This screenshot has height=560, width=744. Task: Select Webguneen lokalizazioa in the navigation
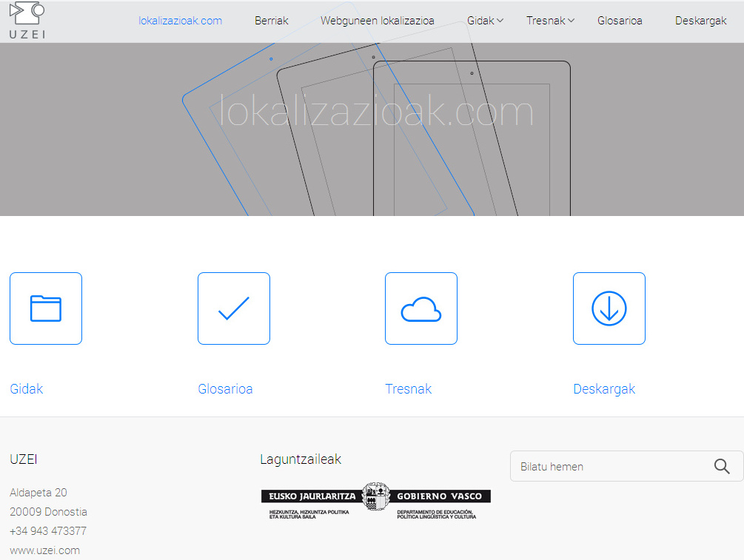[x=377, y=21]
